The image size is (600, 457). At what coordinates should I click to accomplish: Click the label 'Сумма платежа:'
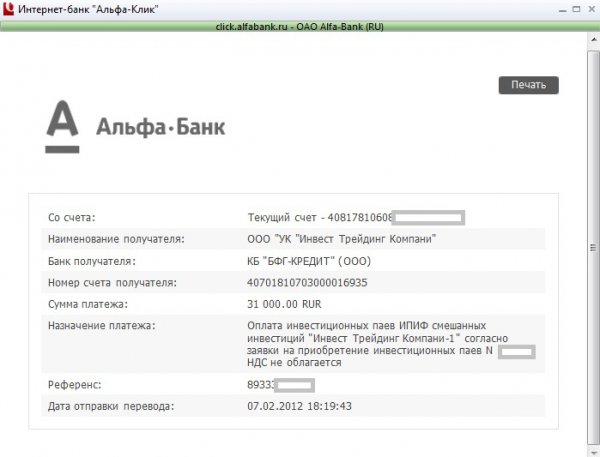[88, 304]
